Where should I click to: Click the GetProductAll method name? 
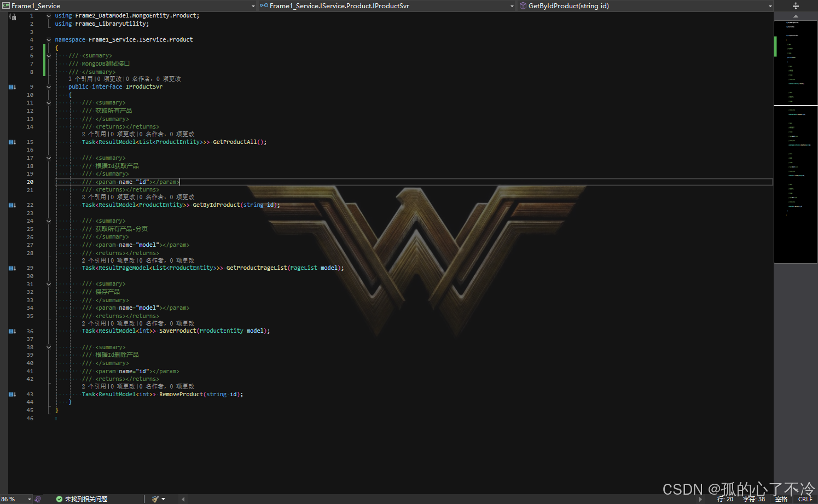(x=235, y=142)
